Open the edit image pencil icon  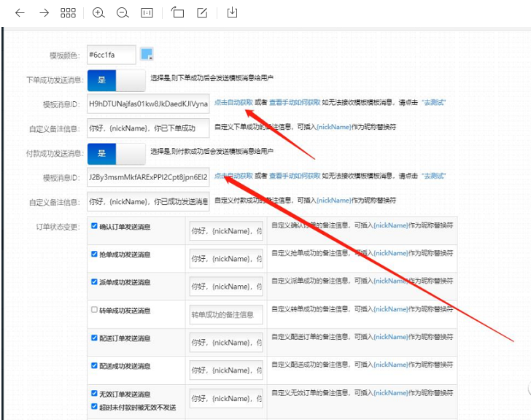pyautogui.click(x=202, y=13)
